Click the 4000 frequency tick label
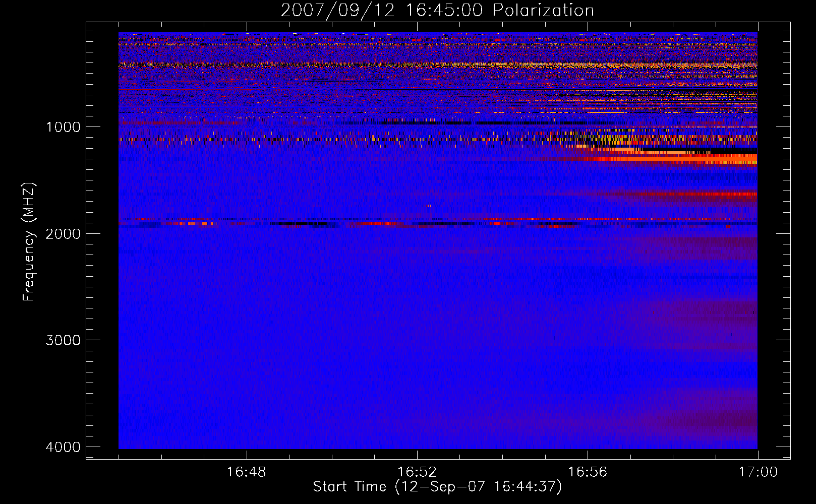 (64, 447)
